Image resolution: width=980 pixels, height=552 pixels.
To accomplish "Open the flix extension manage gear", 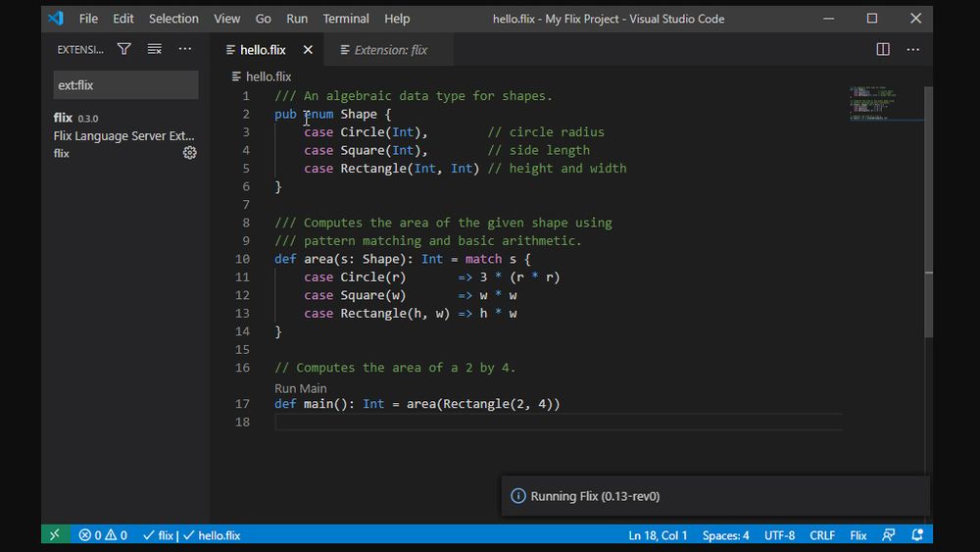I will (x=189, y=153).
